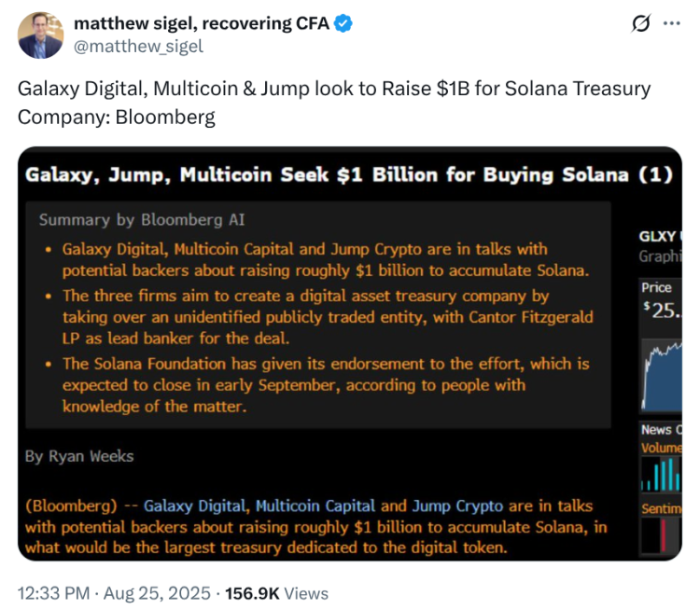This screenshot has width=700, height=609.
Task: Click the By Ryan Weeks byline
Action: (x=79, y=456)
